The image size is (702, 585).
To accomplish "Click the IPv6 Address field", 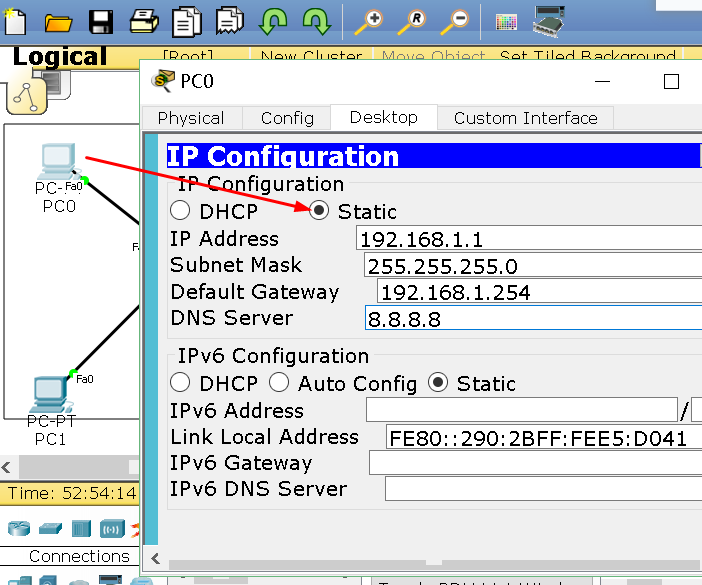I will (522, 410).
